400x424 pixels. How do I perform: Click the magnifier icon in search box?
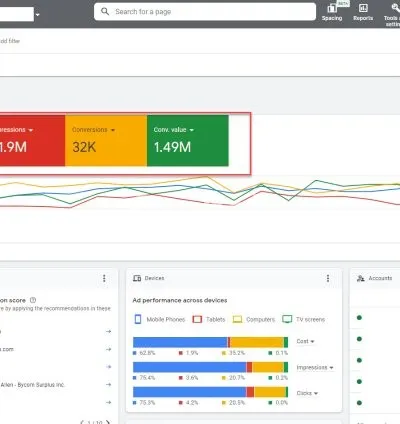point(105,12)
